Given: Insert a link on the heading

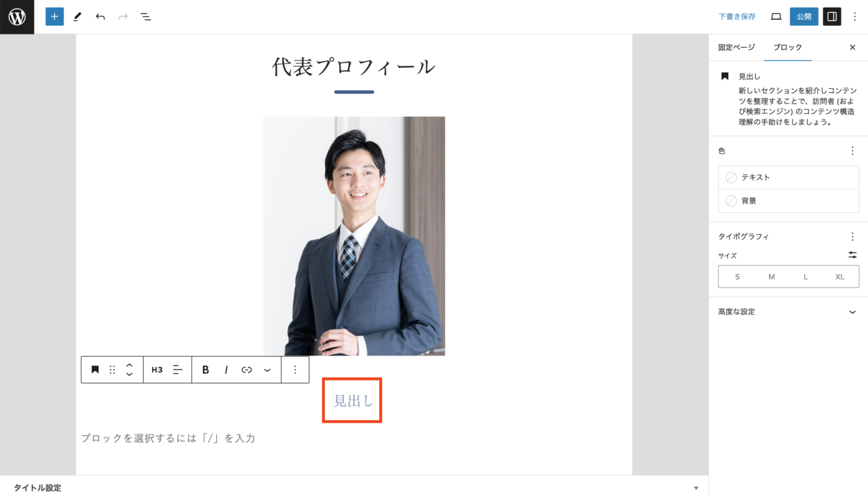Looking at the screenshot, I should point(247,370).
